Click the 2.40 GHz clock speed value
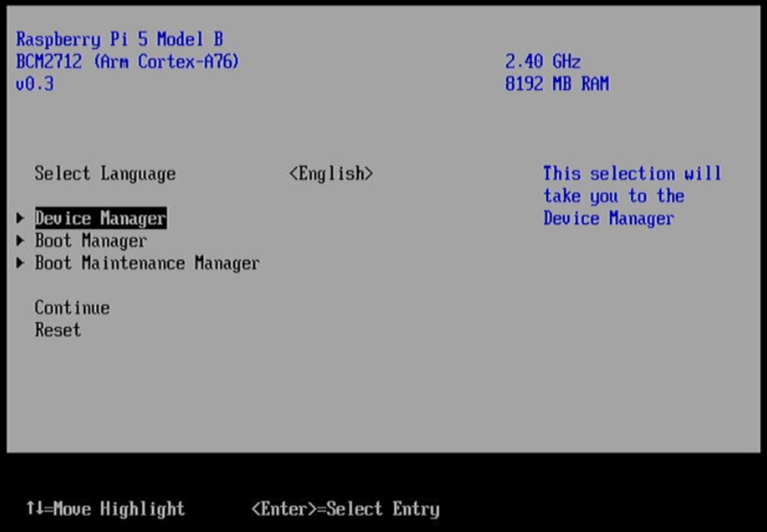 [543, 61]
